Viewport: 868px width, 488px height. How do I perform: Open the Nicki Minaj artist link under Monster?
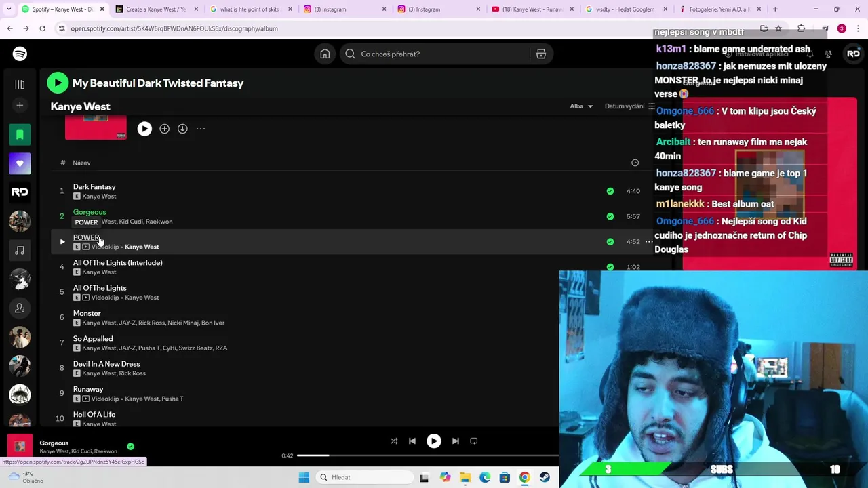coord(182,323)
